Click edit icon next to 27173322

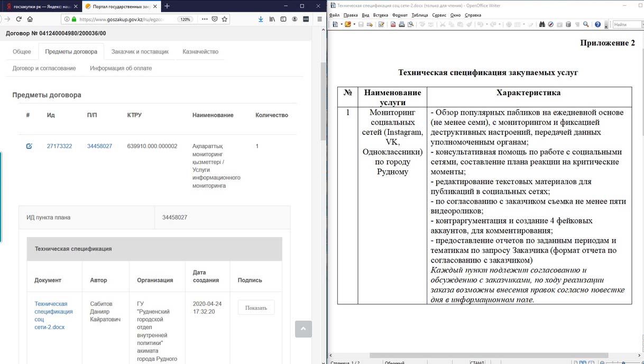click(x=29, y=146)
